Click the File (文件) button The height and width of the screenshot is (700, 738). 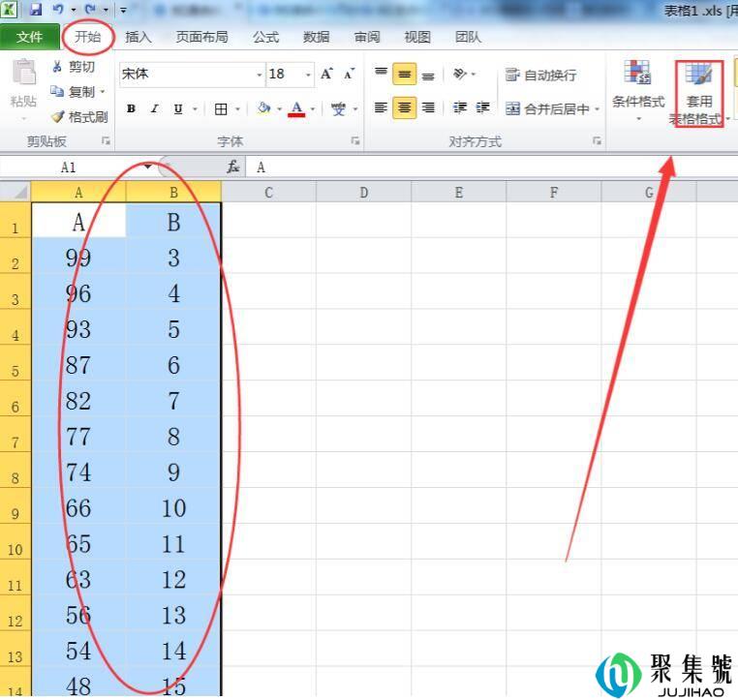(x=29, y=37)
